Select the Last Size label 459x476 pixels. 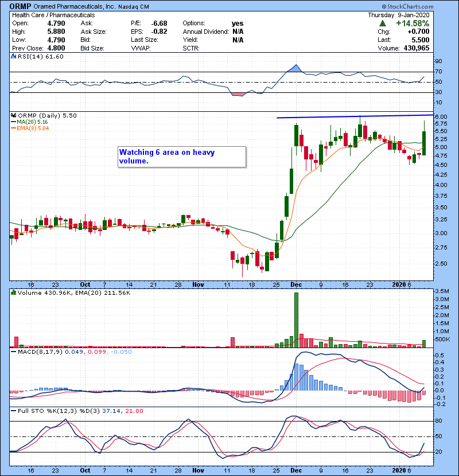tap(144, 40)
